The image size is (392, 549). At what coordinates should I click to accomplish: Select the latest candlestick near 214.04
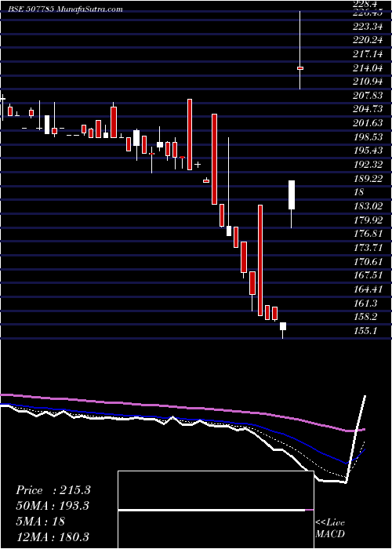point(300,68)
